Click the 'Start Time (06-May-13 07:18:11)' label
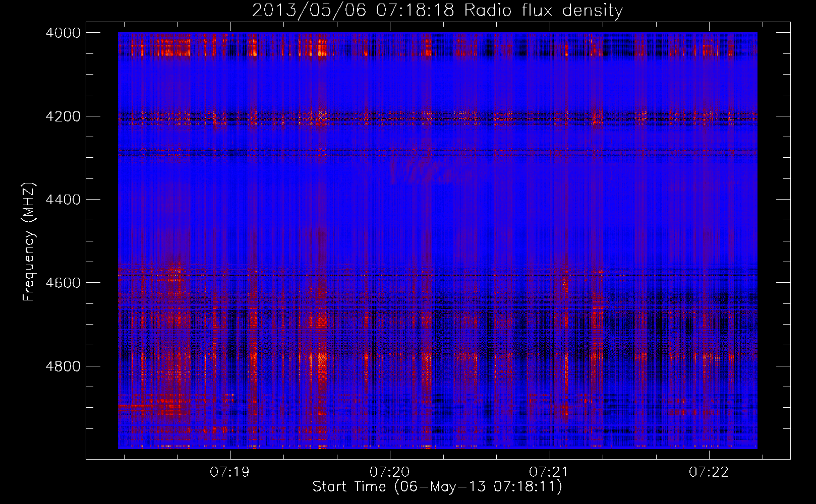 [437, 487]
